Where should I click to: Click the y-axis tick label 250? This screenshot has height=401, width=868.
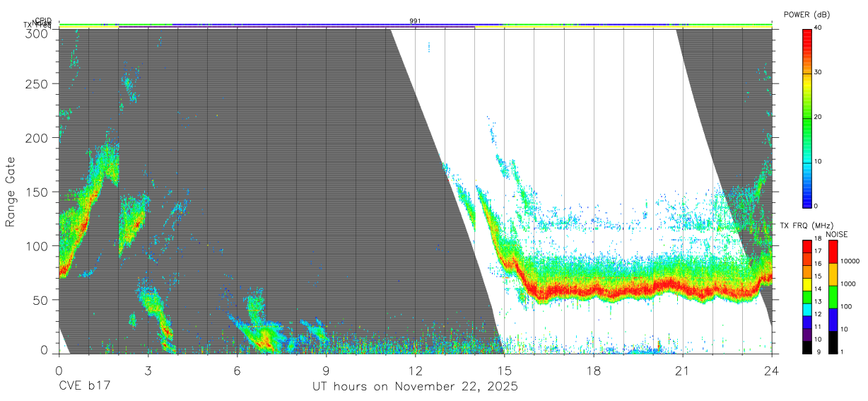(37, 84)
